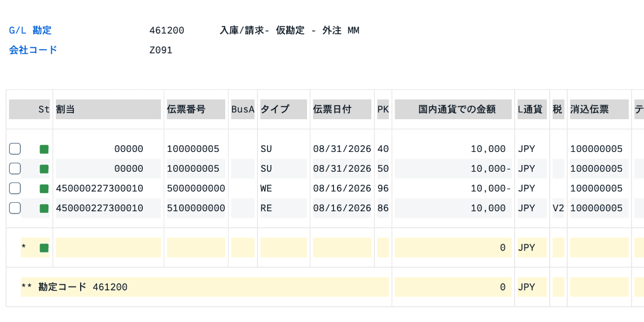The height and width of the screenshot is (322, 644).
Task: Click posting key 96 cell
Action: click(x=383, y=188)
